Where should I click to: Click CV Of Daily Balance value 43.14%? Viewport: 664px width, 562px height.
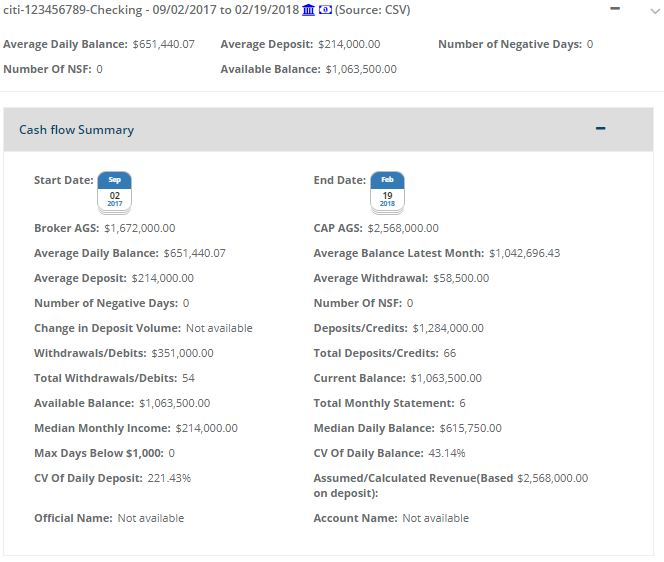pos(447,453)
